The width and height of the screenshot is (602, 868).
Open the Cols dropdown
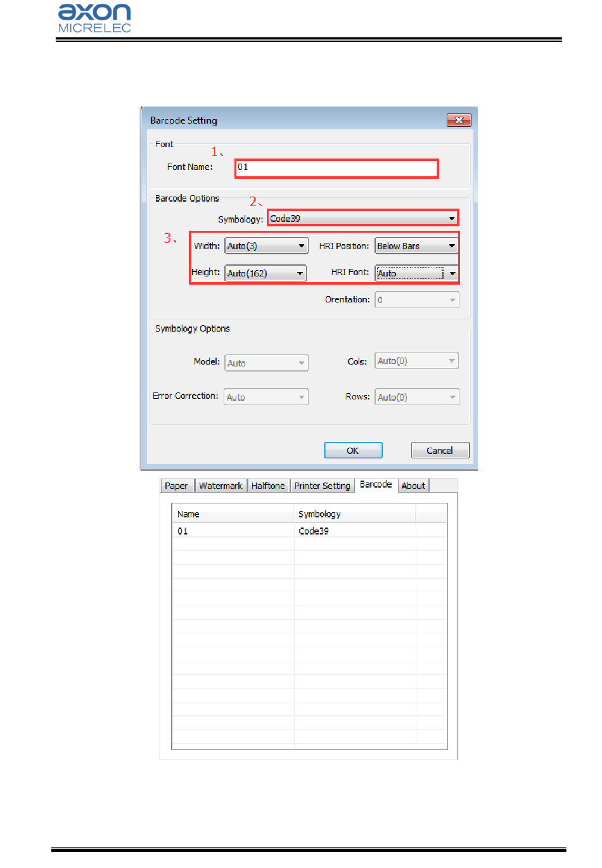coord(416,361)
